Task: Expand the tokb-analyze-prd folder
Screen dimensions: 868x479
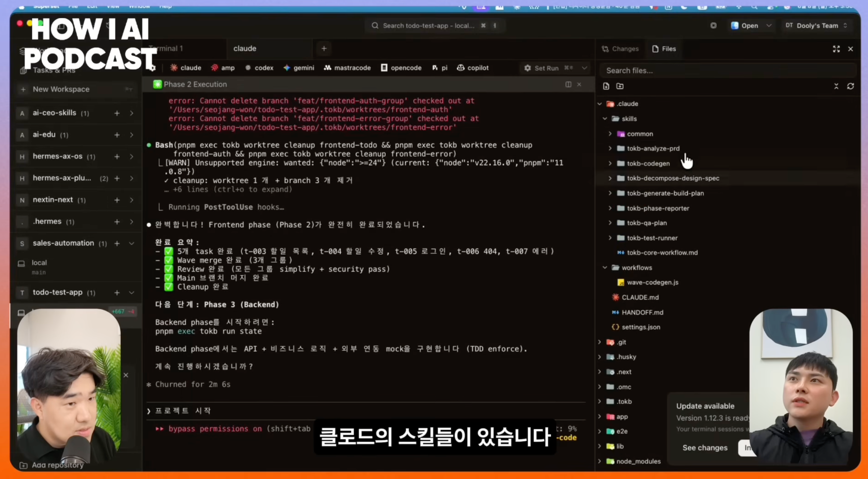Action: tap(610, 149)
